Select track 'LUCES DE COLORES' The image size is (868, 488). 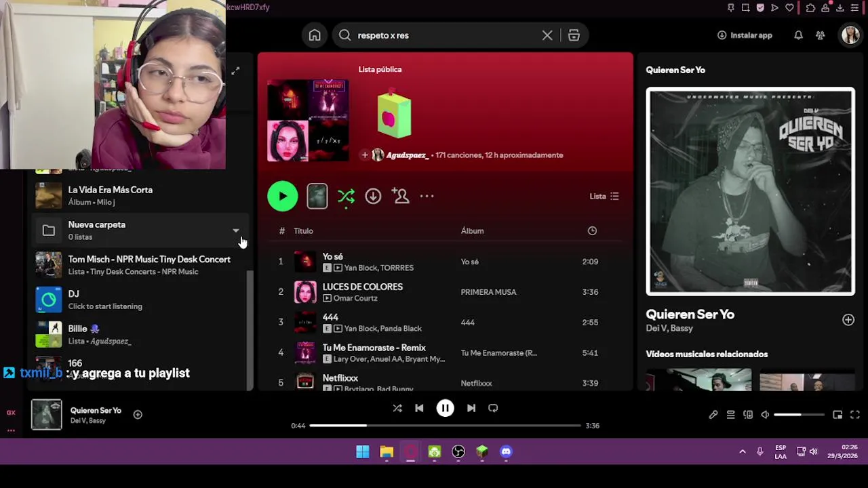(x=363, y=287)
